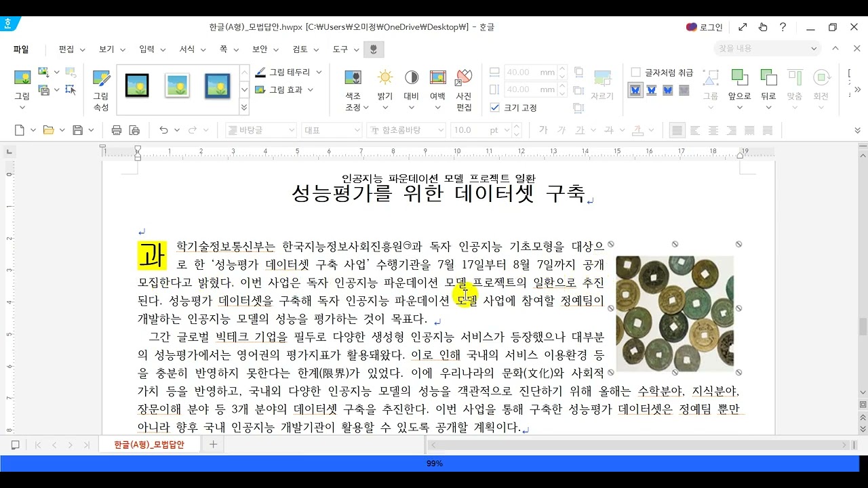Open 사진 편집 photo editor
868x488 pixels.
464,90
